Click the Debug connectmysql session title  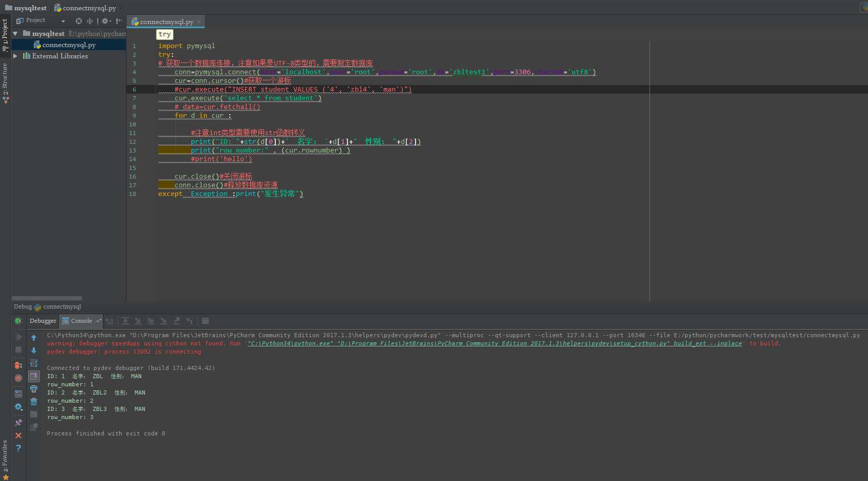click(x=47, y=307)
